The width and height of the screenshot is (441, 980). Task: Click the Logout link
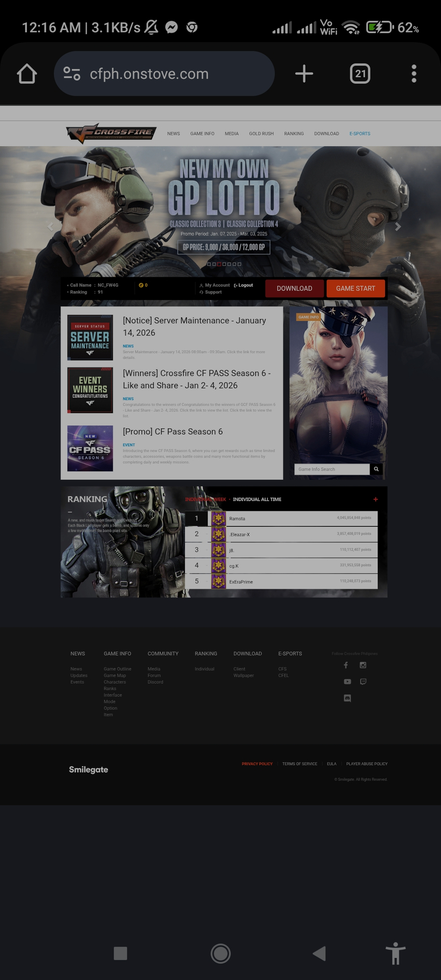point(243,285)
